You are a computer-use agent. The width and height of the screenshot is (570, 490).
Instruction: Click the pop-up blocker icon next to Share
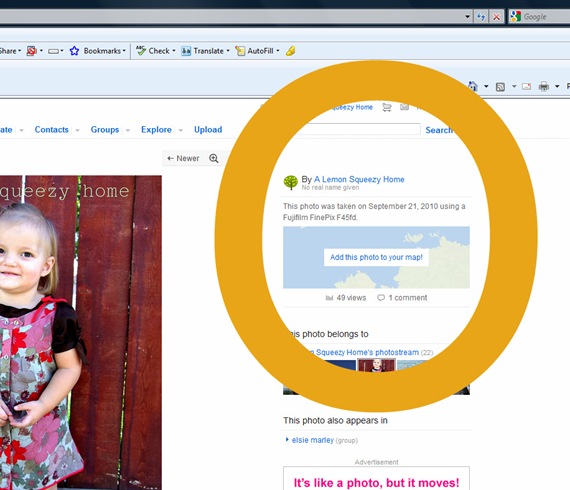[32, 51]
